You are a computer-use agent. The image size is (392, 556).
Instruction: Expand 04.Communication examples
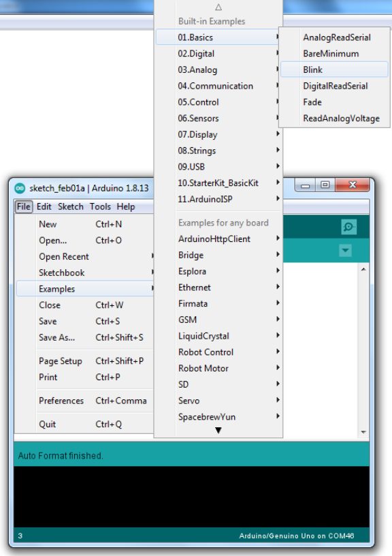217,86
